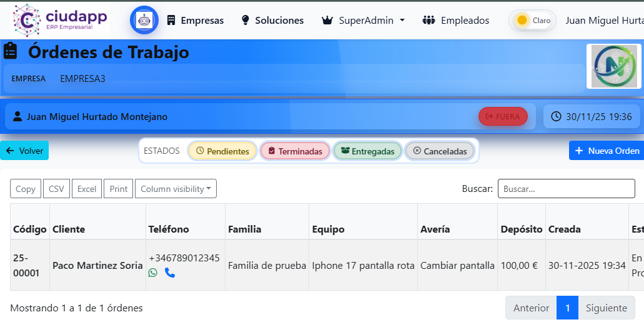Focus the Buscar search field
Viewport: 644px width, 332px height.
point(567,189)
